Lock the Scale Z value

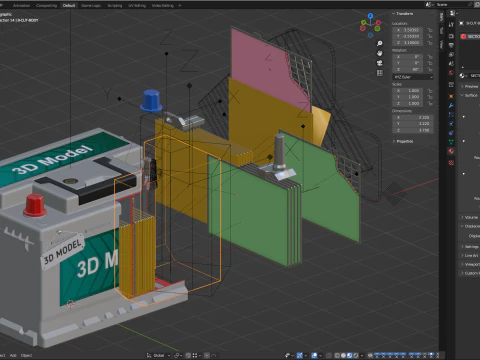(430, 104)
